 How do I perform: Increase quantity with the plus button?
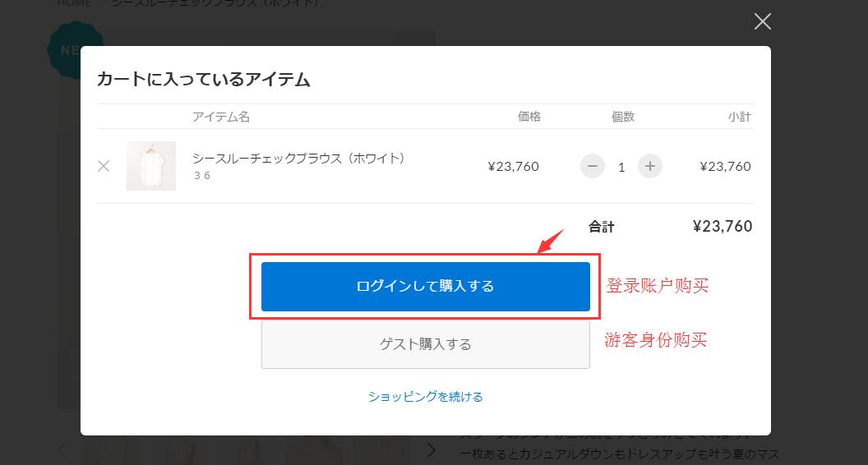649,166
